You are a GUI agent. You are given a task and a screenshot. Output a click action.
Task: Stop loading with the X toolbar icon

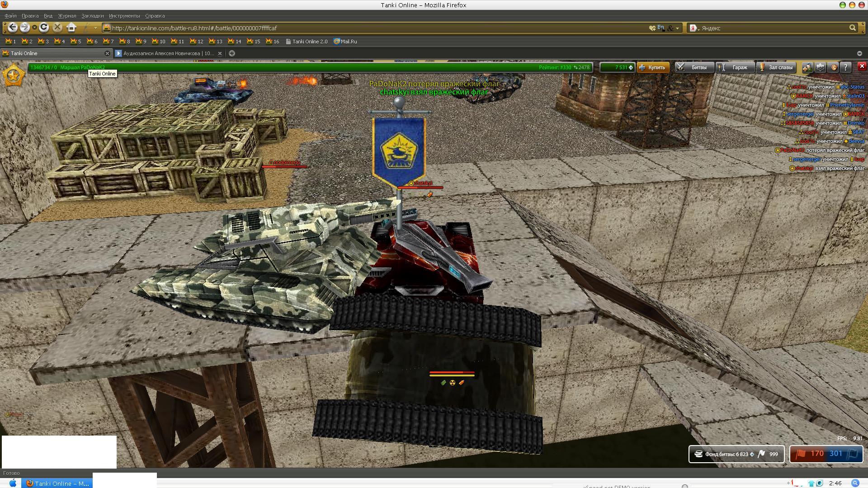(x=57, y=28)
